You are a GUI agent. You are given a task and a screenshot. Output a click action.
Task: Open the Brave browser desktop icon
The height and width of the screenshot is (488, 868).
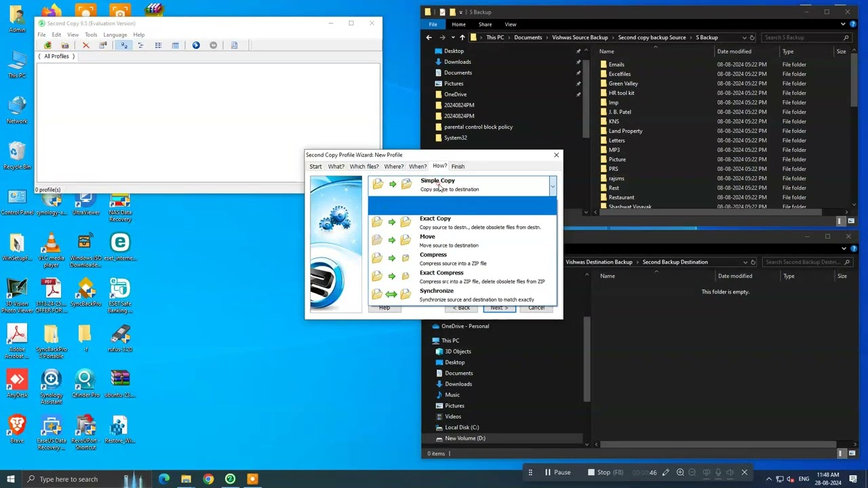[x=17, y=428]
